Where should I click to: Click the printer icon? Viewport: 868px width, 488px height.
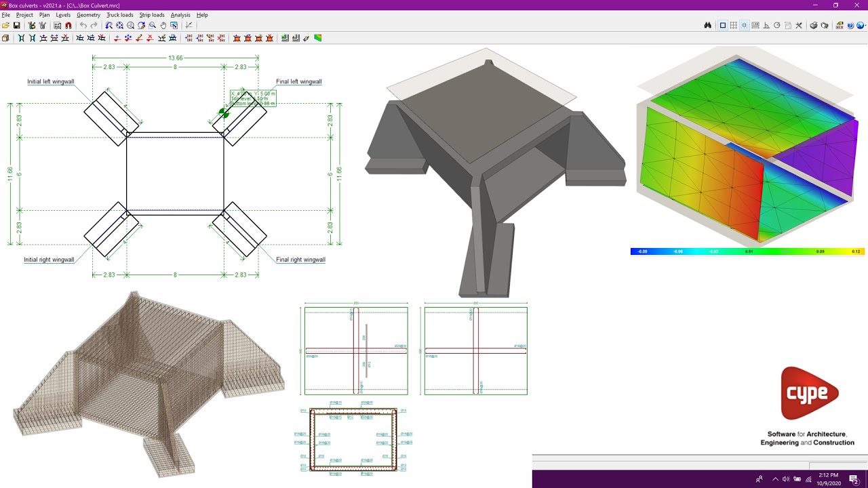coord(813,26)
